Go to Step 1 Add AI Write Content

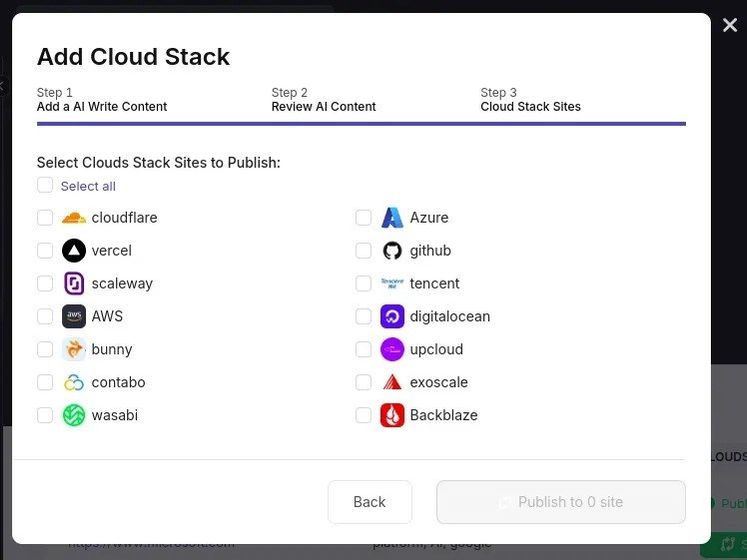pyautogui.click(x=101, y=100)
